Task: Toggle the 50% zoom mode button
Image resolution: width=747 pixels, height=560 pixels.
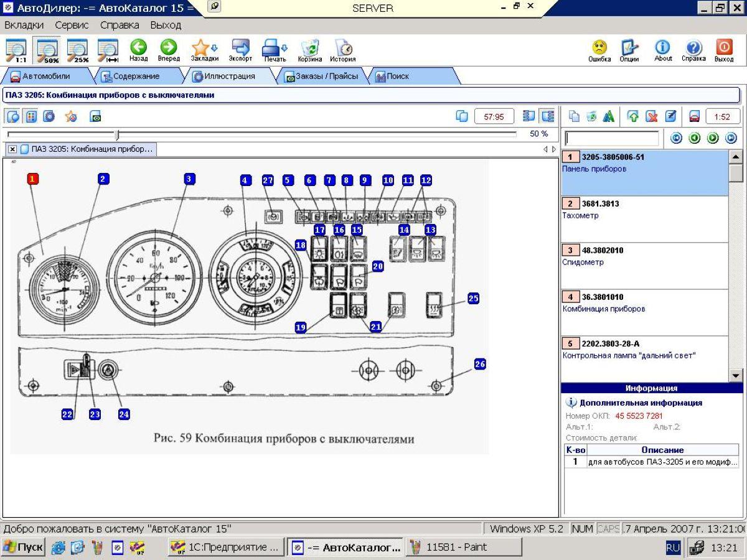Action: [48, 51]
